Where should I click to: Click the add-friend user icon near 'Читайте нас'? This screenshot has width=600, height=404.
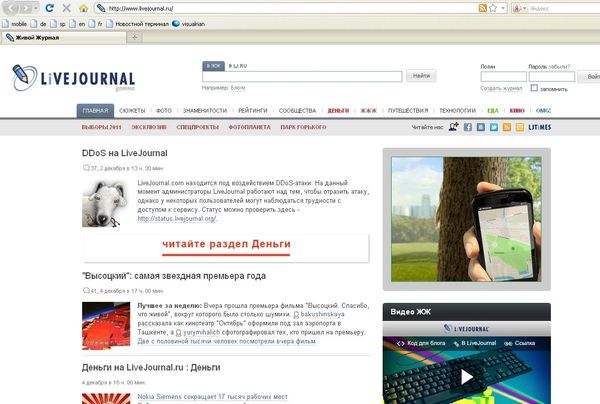[x=454, y=127]
